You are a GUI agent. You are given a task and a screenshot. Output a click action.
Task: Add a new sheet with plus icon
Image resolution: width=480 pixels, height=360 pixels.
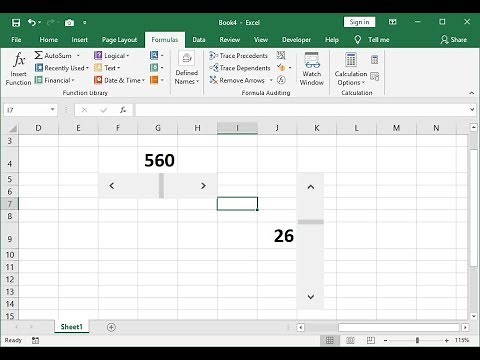coord(111,327)
